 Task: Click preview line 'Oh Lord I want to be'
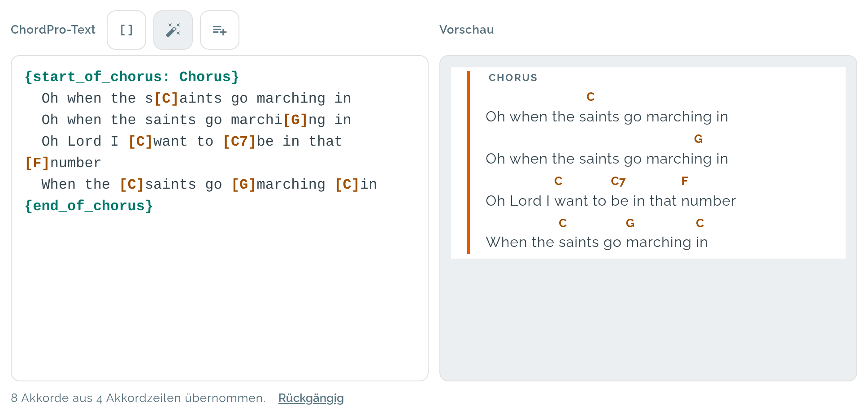click(611, 201)
